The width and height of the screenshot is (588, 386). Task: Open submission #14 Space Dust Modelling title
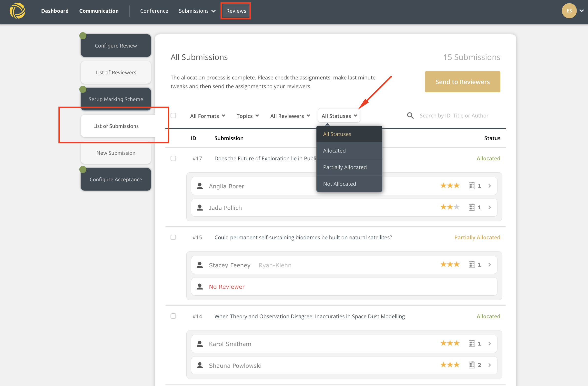310,316
